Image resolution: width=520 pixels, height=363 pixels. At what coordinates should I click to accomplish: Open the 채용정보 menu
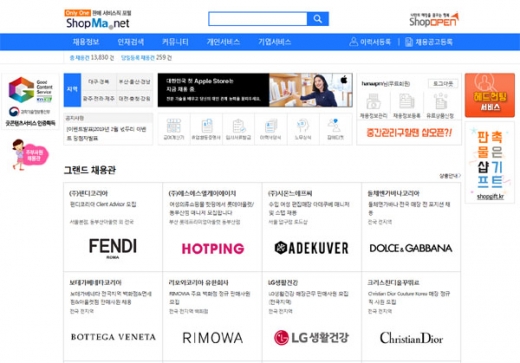point(86,42)
